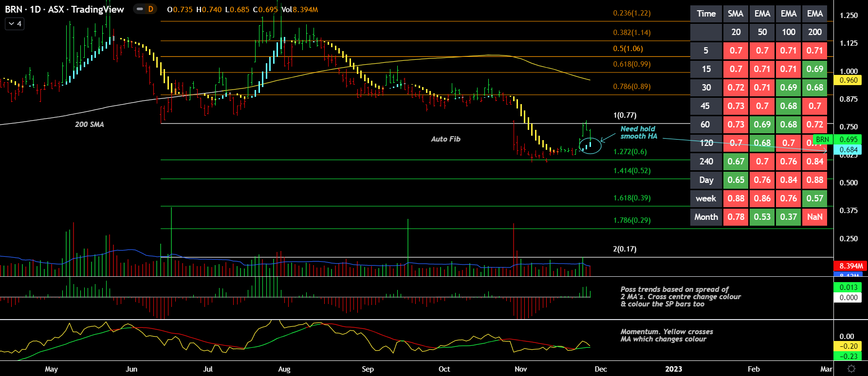Click the yellow 0.960 price axis label
Image resolution: width=868 pixels, height=376 pixels.
[x=848, y=80]
